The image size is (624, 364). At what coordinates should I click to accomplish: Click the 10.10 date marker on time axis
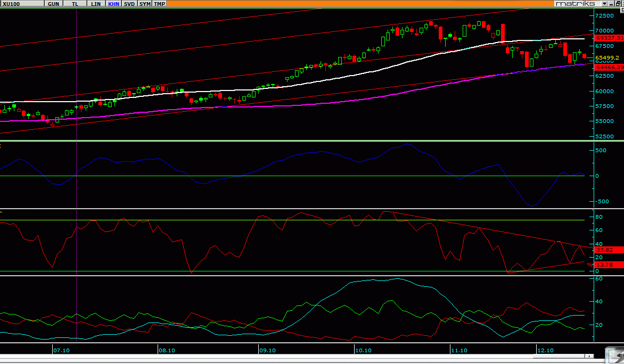(x=363, y=351)
